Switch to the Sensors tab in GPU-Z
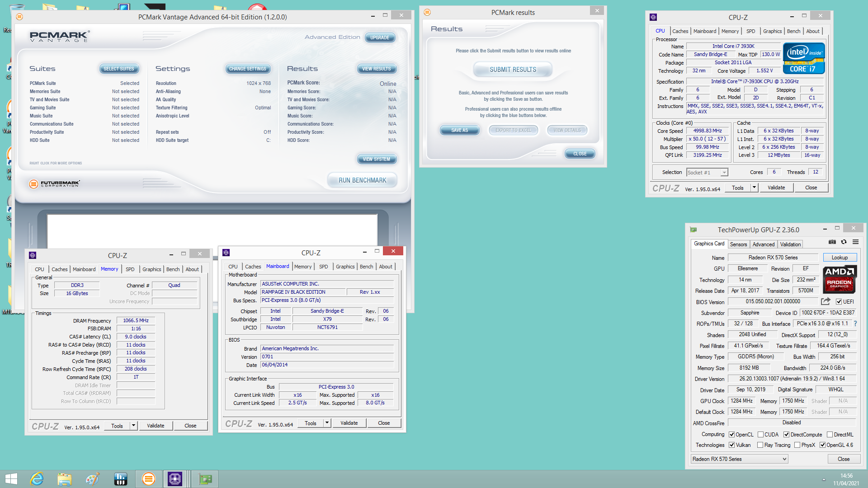The height and width of the screenshot is (488, 868). pos(738,244)
